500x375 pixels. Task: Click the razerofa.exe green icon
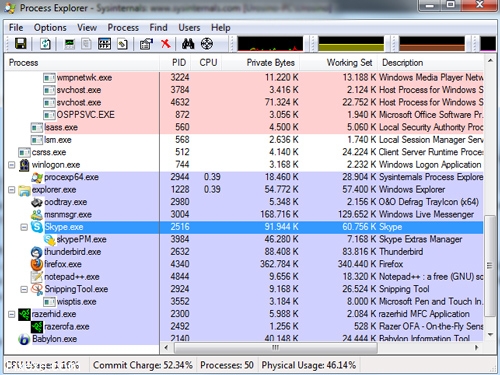(x=37, y=327)
